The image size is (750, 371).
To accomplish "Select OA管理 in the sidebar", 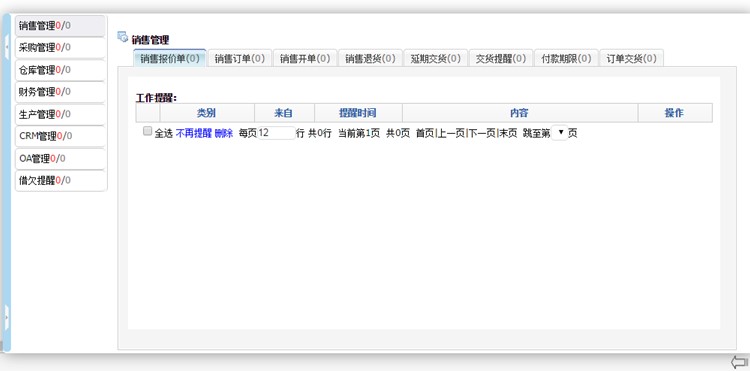I will [x=61, y=159].
